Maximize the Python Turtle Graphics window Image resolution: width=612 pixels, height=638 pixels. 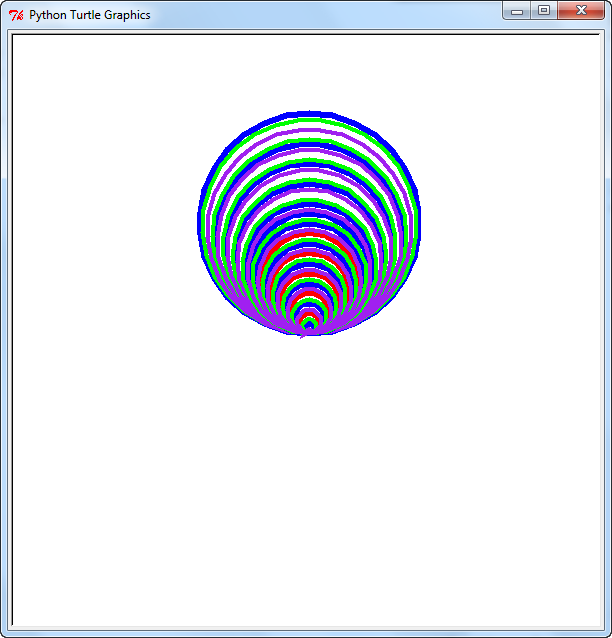tap(544, 11)
